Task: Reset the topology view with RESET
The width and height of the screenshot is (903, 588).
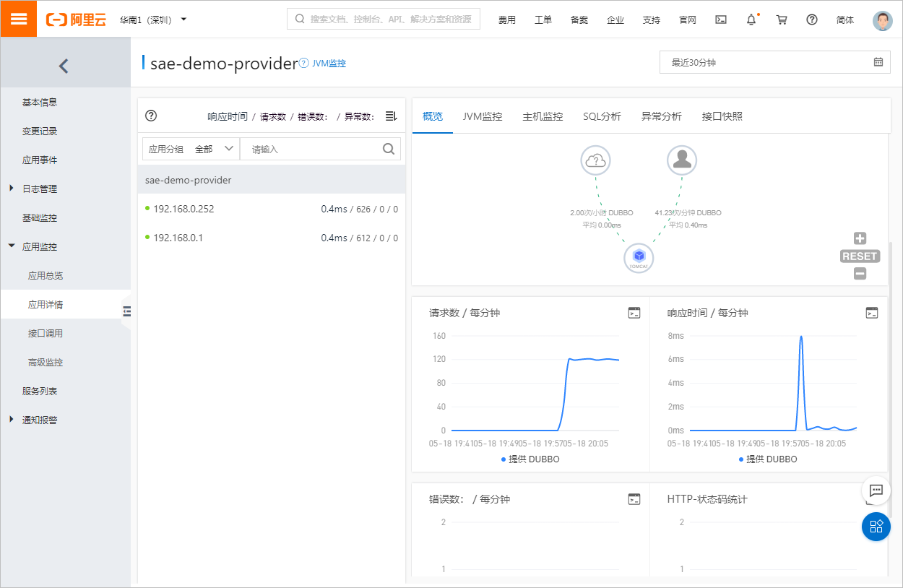Action: (x=860, y=256)
